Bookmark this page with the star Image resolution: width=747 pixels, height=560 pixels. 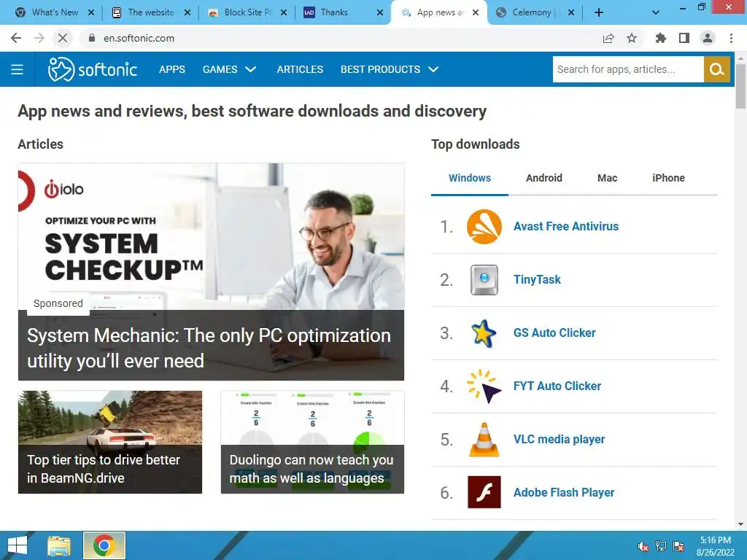[632, 38]
